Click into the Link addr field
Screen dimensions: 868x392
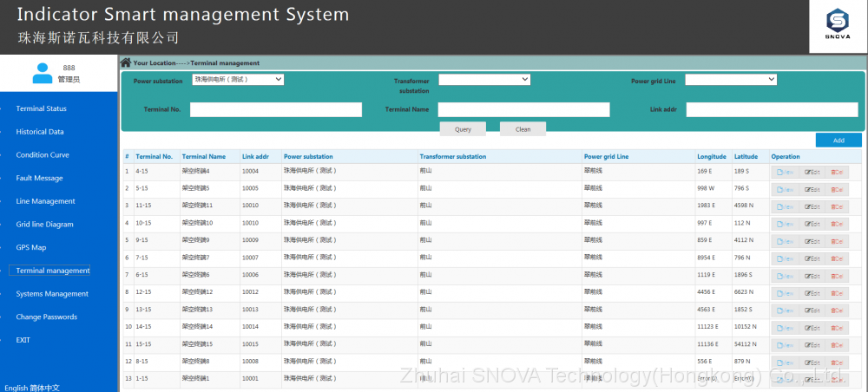click(x=772, y=109)
